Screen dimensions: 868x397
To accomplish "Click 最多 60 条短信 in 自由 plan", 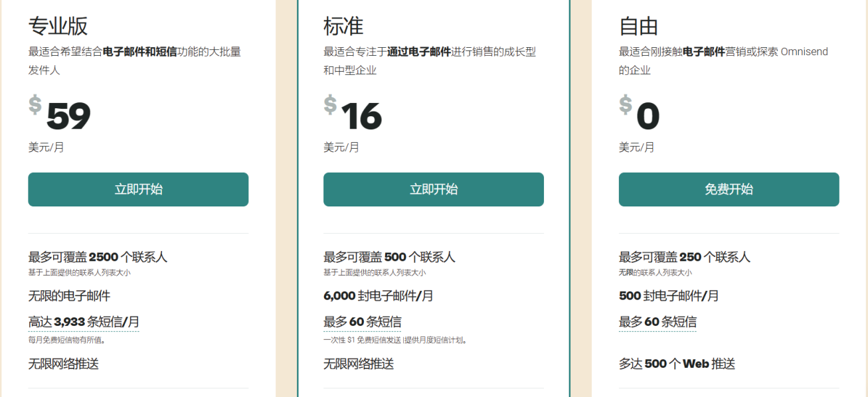I will pos(657,322).
